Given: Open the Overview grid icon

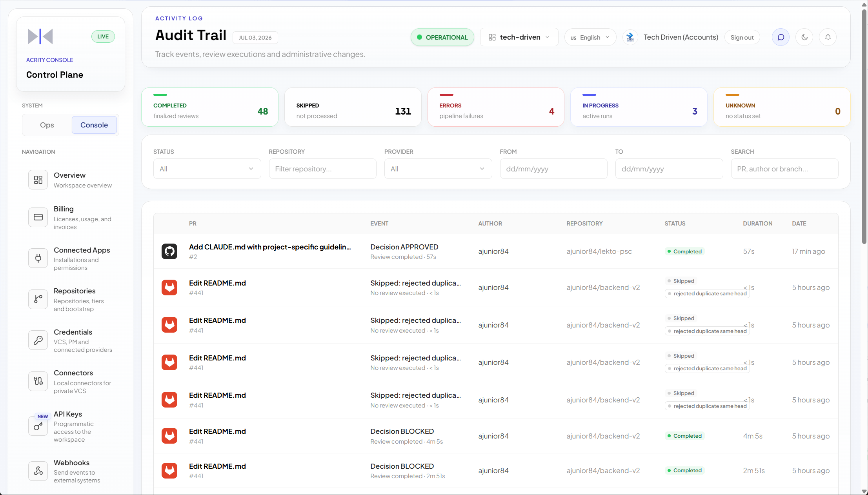Looking at the screenshot, I should [x=38, y=180].
